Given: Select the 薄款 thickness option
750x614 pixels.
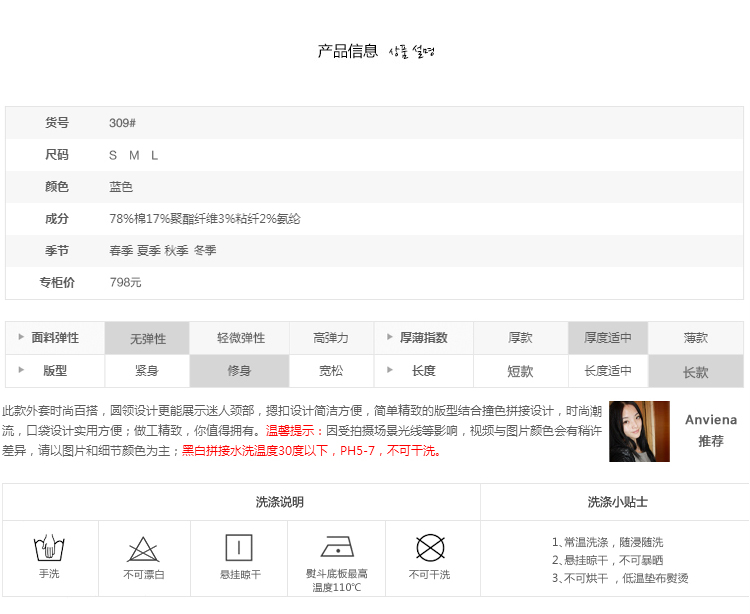Looking at the screenshot, I should [x=696, y=338].
